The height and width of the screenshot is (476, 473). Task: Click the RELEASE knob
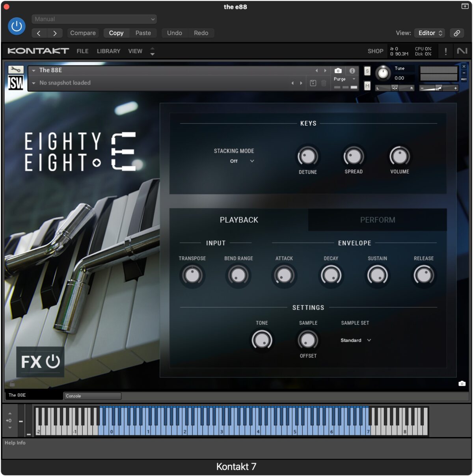tap(424, 275)
